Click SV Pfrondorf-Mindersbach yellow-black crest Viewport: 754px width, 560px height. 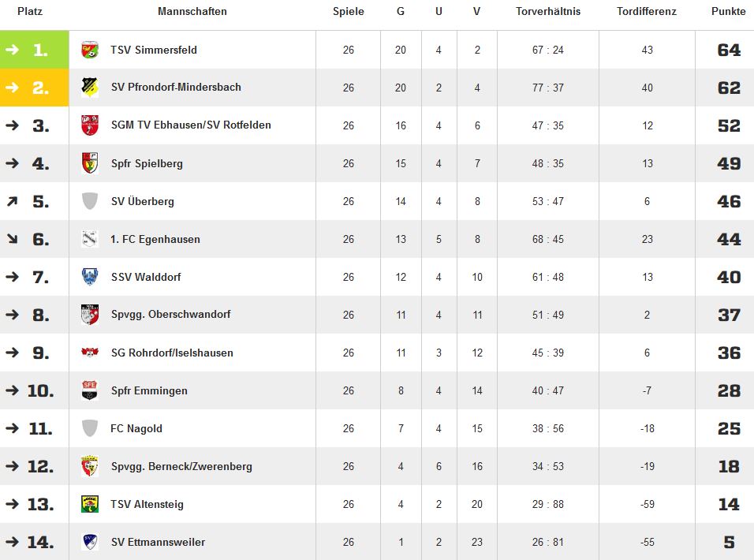[x=90, y=88]
